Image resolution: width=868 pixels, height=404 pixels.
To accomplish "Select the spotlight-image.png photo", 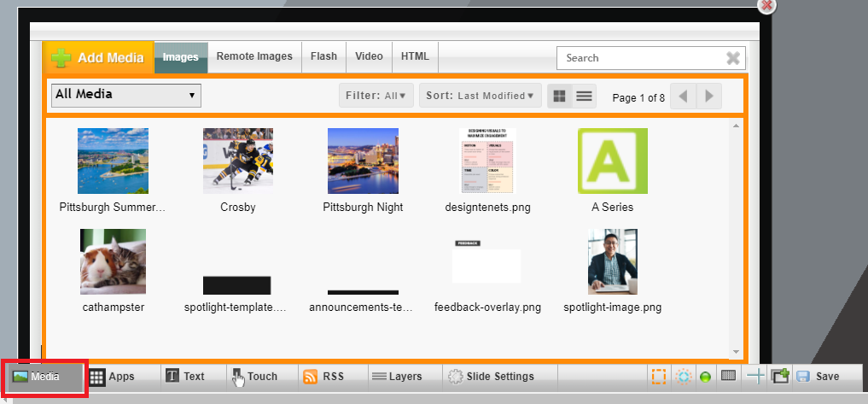I will (x=613, y=261).
